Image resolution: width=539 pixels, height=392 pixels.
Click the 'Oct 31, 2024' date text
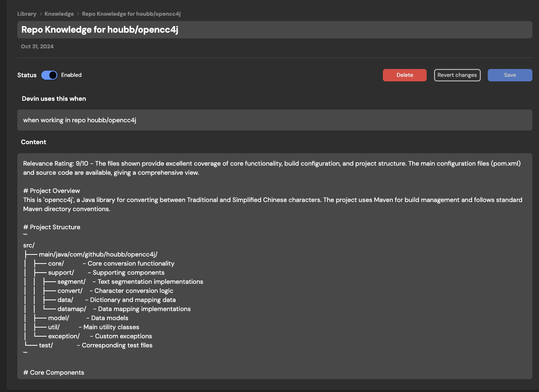click(37, 47)
